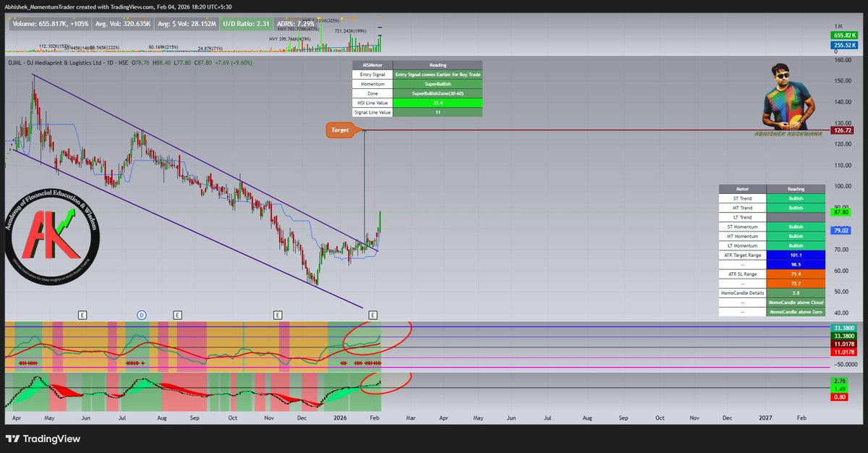
Task: Click the MomoCandle above Zero cell
Action: tap(796, 312)
